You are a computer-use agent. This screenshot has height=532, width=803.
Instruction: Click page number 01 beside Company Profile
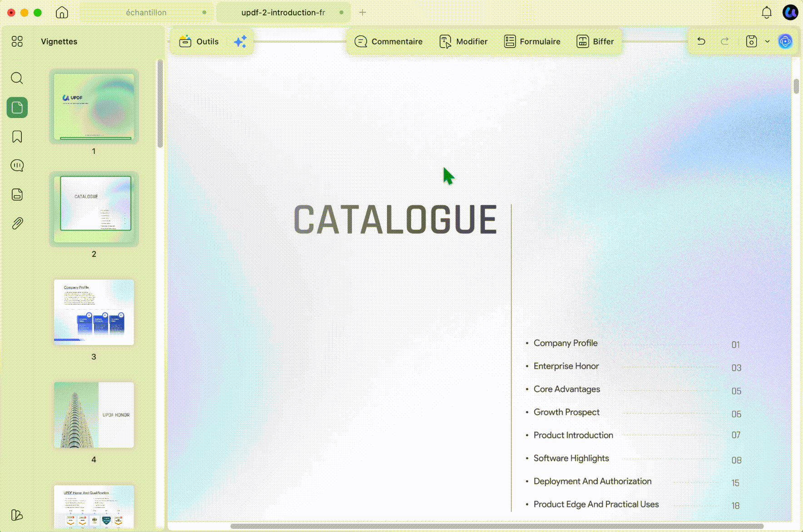pos(736,345)
